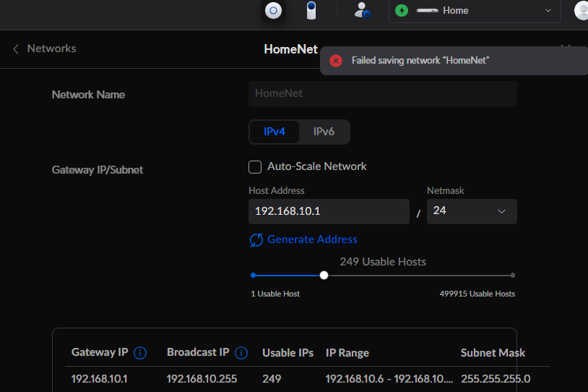Open the admin users settings icon
Screen dimensions: 588x392
point(361,10)
